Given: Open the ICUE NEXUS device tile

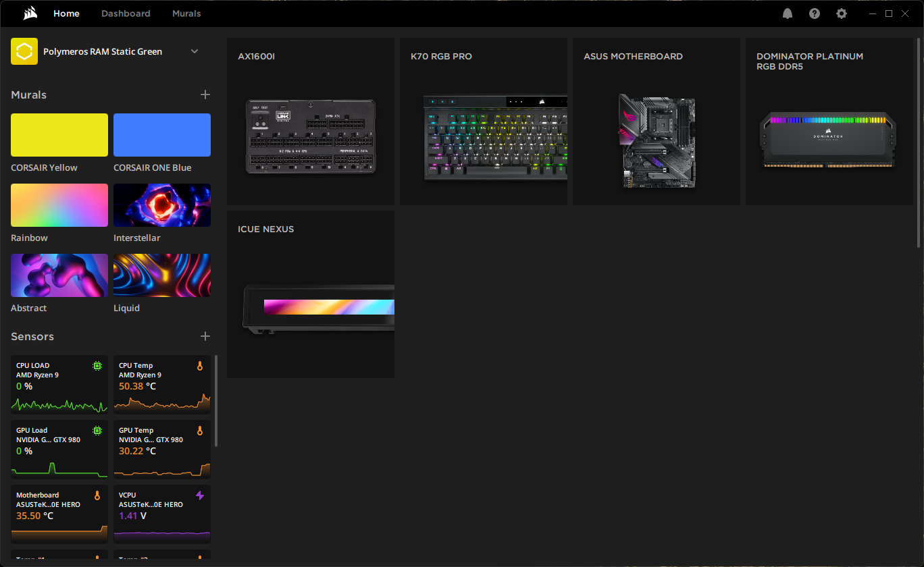Looking at the screenshot, I should [311, 294].
